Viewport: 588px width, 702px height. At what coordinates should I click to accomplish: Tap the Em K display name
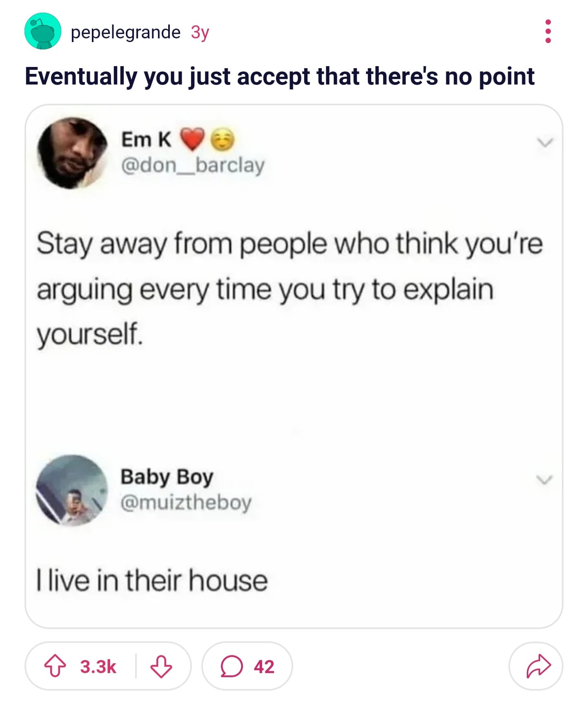[x=146, y=140]
